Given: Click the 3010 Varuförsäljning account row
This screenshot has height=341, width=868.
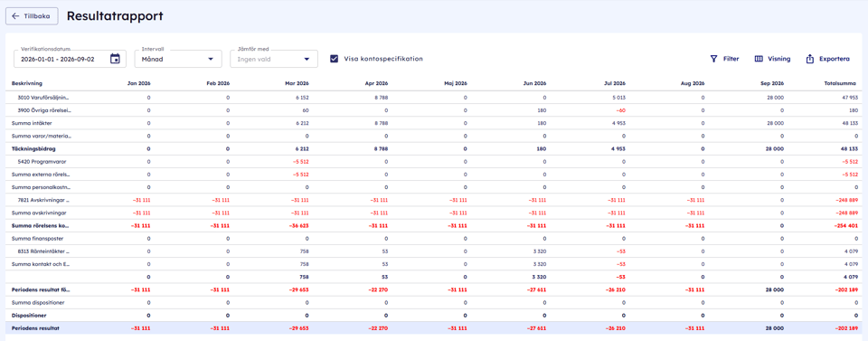Looking at the screenshot, I should pos(433,97).
